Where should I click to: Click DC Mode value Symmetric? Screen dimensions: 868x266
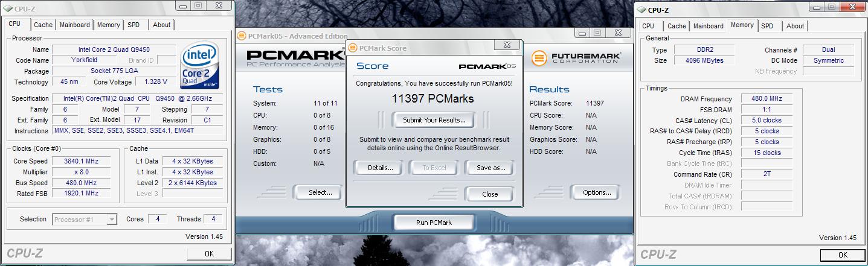tap(828, 60)
